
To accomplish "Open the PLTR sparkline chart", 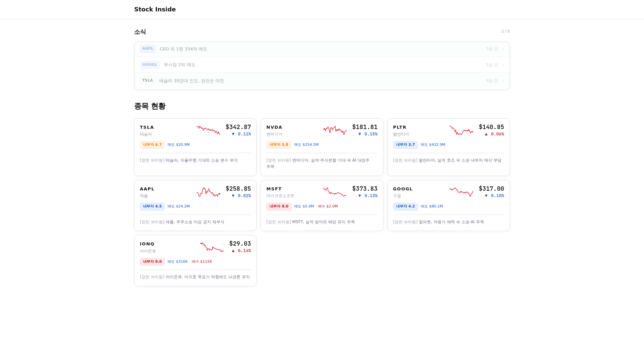I will click(461, 130).
